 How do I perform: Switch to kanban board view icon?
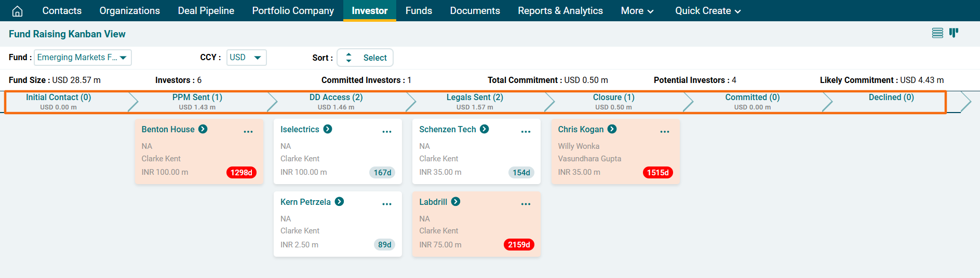[x=954, y=33]
